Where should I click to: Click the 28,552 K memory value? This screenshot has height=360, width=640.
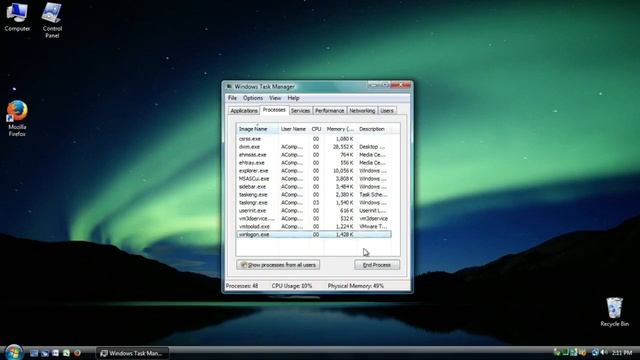343,147
